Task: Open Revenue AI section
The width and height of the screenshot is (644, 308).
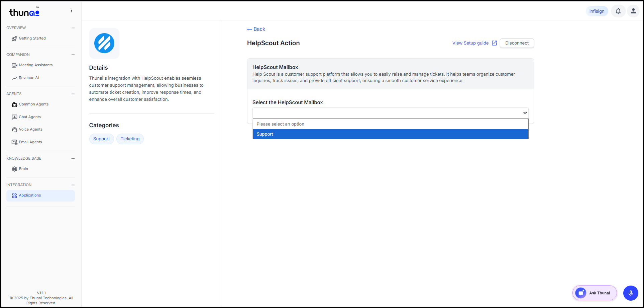Action: [x=29, y=78]
